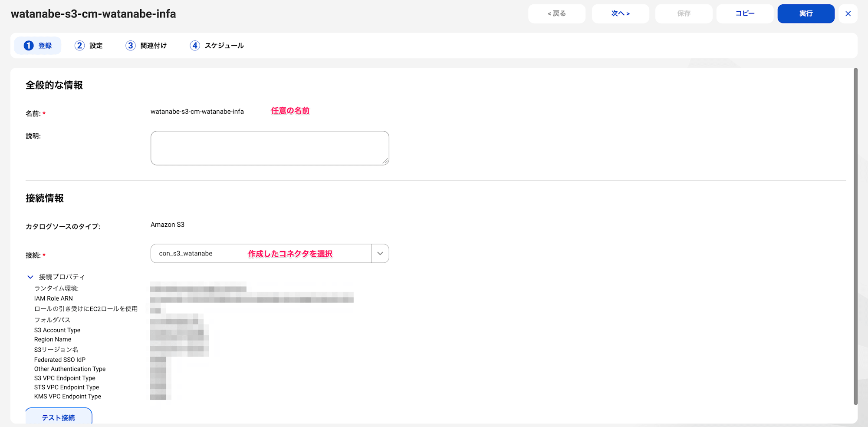This screenshot has height=427, width=868.
Task: Click the Federated SSO IdP label
Action: coord(60,360)
